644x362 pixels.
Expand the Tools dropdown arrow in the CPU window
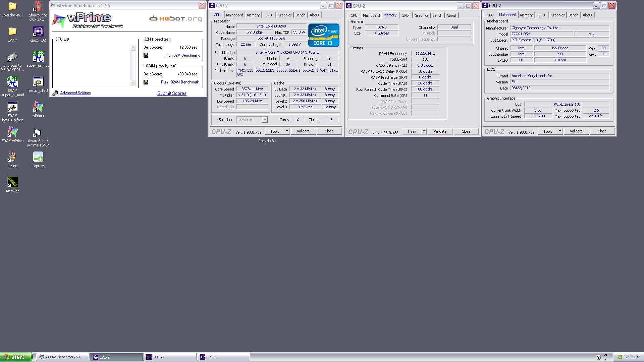click(x=287, y=131)
